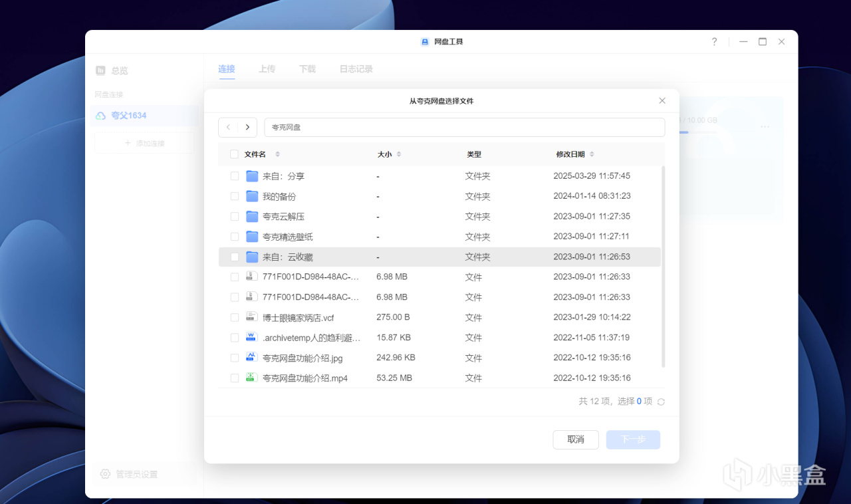Click the folder name 夸克精选壁纸

pos(288,237)
